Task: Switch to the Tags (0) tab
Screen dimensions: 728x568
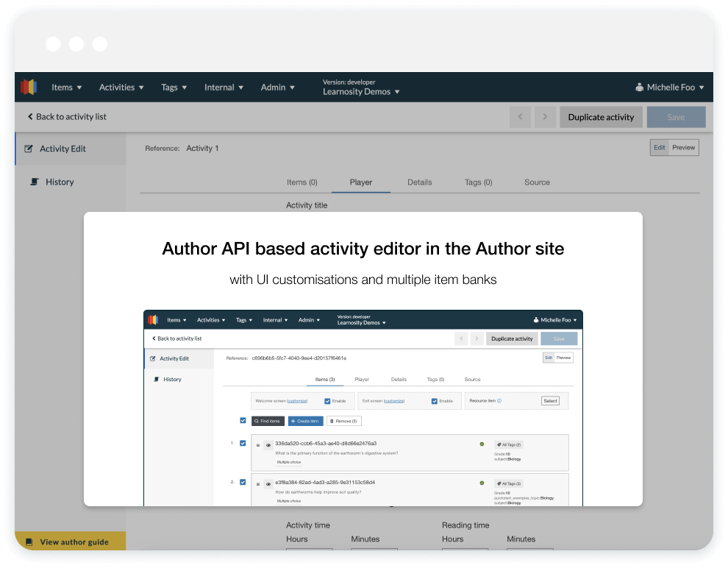Action: pyautogui.click(x=478, y=182)
